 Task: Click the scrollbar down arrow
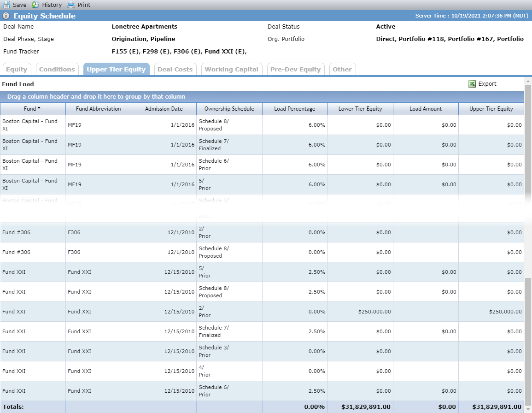pos(528,409)
